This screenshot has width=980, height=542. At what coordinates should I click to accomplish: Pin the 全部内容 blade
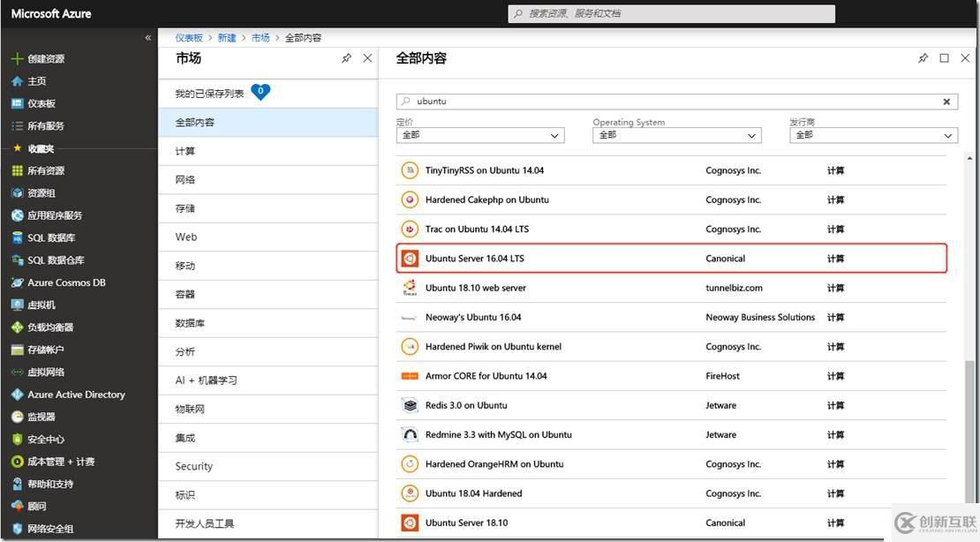click(x=923, y=57)
